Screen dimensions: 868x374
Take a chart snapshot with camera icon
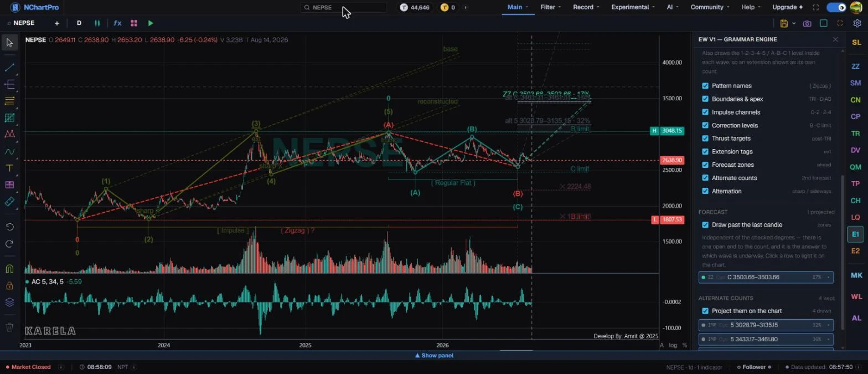[807, 23]
